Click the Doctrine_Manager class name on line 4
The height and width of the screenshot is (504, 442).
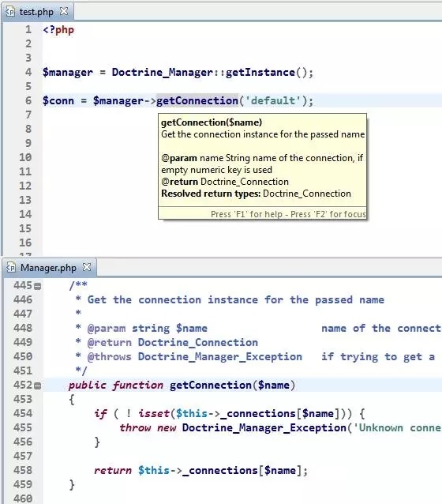pyautogui.click(x=163, y=73)
